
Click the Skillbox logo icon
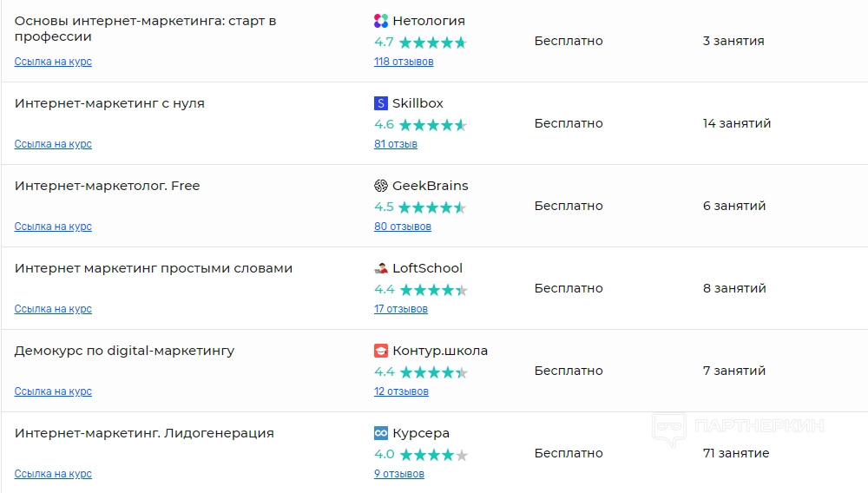(x=381, y=103)
